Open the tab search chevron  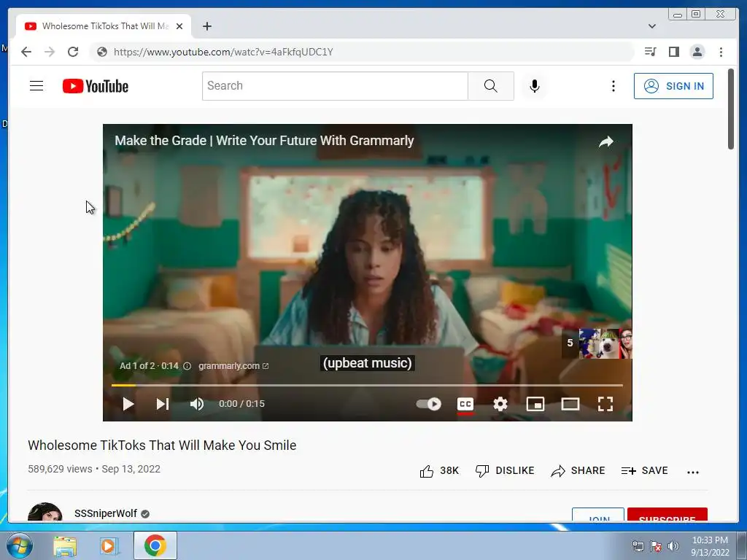pyautogui.click(x=651, y=26)
